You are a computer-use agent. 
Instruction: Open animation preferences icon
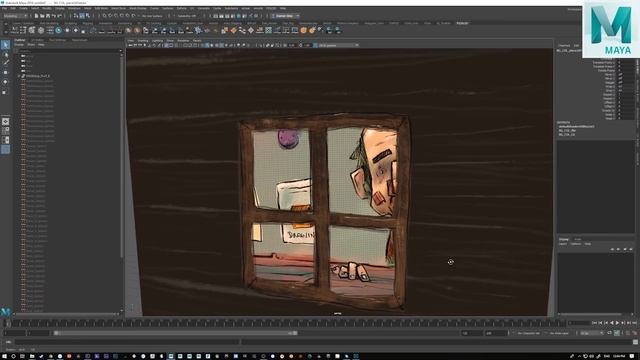(635, 333)
